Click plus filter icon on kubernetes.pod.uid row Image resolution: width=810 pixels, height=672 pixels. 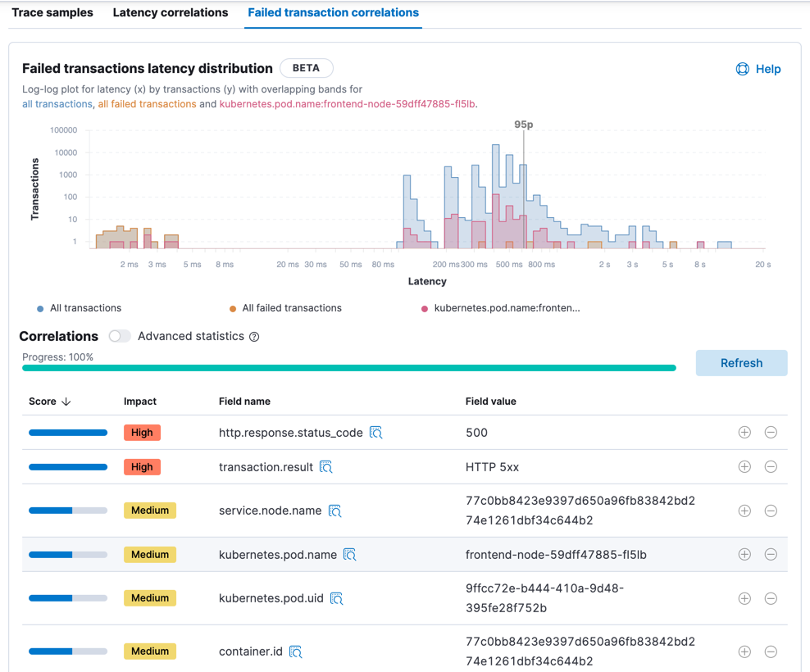tap(744, 598)
